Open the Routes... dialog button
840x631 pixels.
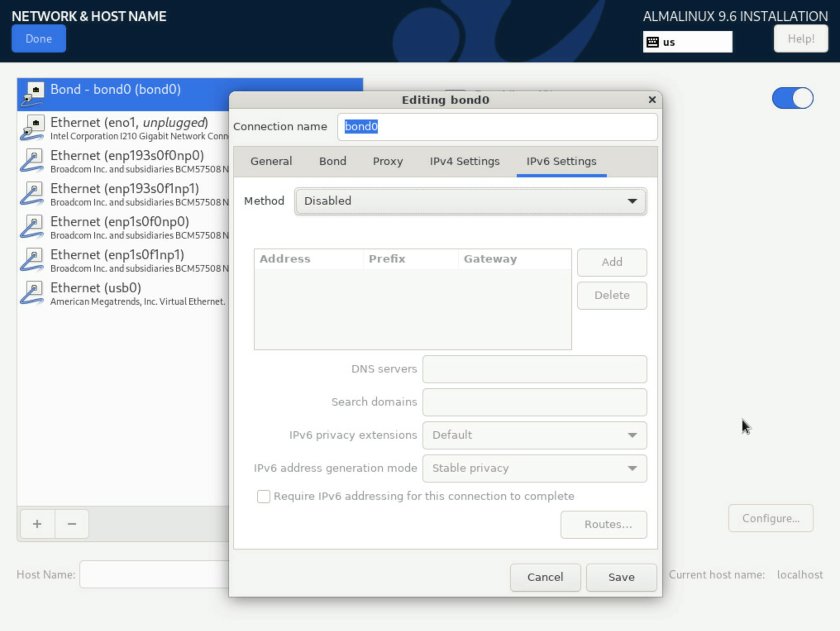[x=604, y=524]
